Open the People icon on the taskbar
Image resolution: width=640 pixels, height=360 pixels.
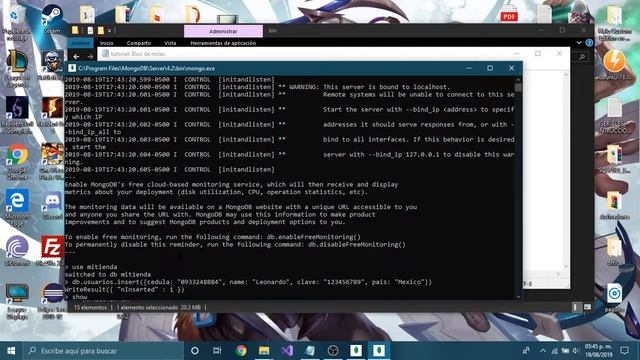pyautogui.click(x=526, y=351)
